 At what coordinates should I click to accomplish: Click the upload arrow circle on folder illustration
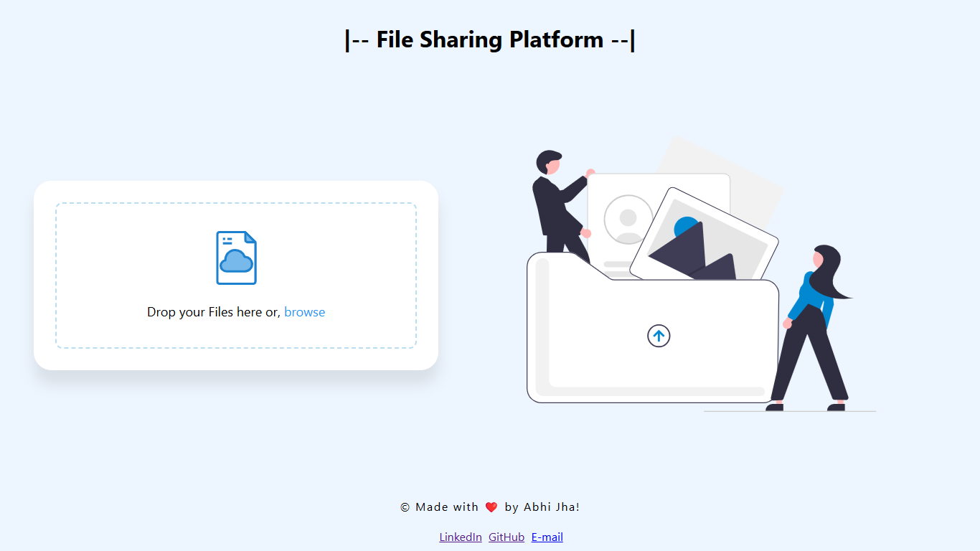(x=659, y=336)
